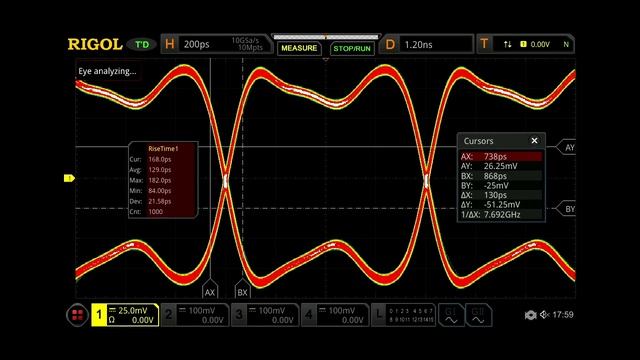Image resolution: width=640 pixels, height=360 pixels.
Task: Select the BX cursor handle
Action: click(x=242, y=289)
